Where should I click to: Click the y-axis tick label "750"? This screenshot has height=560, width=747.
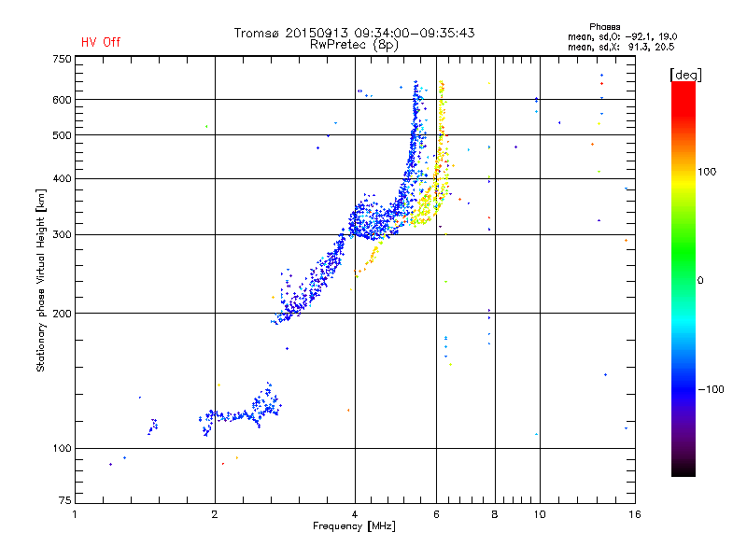(x=62, y=59)
